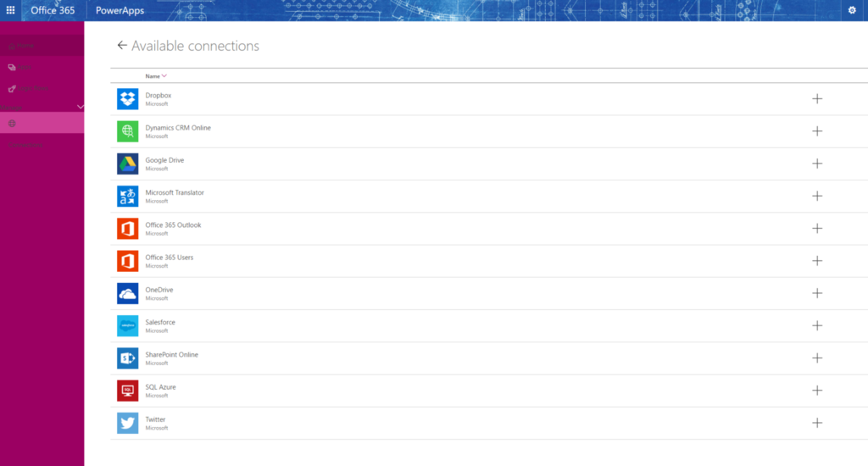Sort the list by the Name column

[156, 75]
